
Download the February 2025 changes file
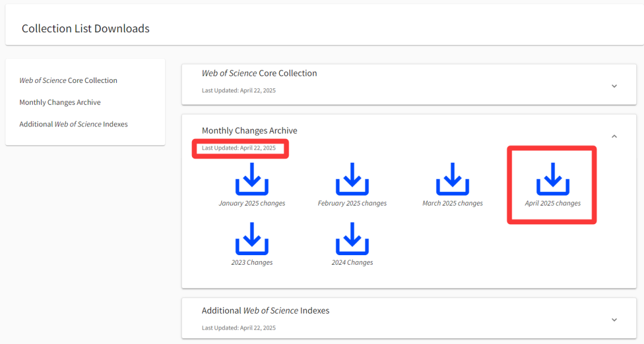[352, 179]
